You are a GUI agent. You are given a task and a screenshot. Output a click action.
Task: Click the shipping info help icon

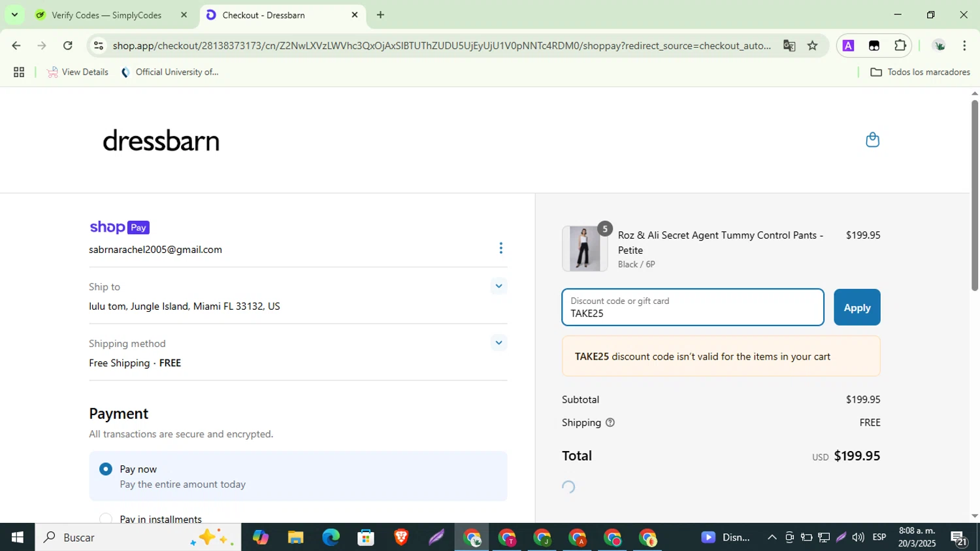[610, 423]
